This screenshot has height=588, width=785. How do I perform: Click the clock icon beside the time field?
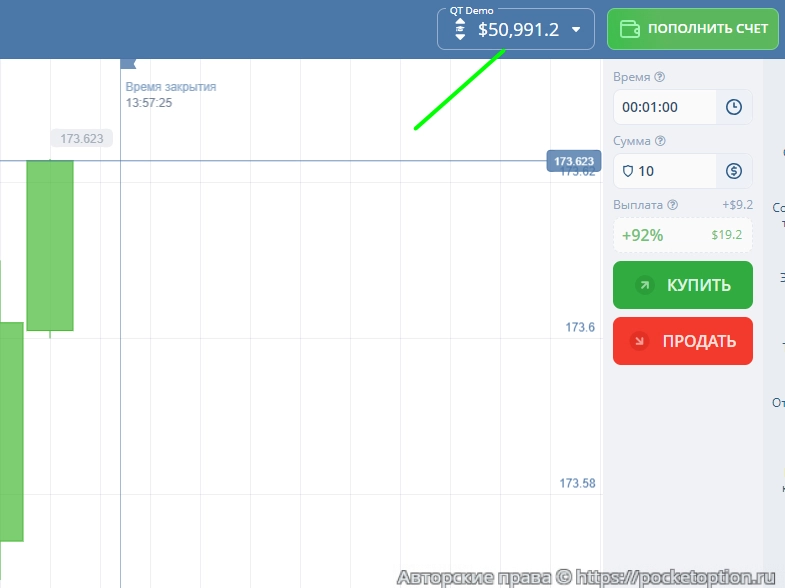tap(734, 107)
